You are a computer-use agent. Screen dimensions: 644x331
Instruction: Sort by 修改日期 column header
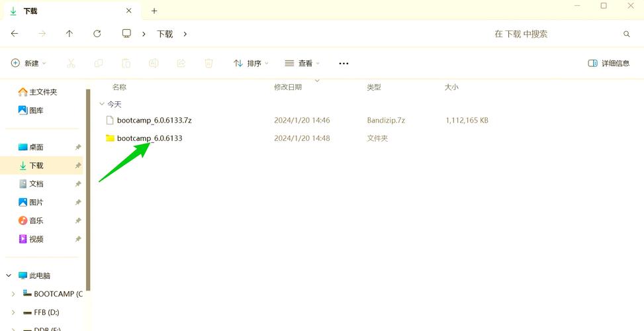click(x=288, y=87)
